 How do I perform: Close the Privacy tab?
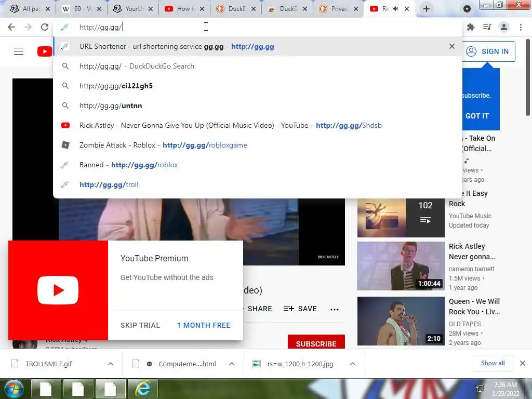[x=355, y=9]
